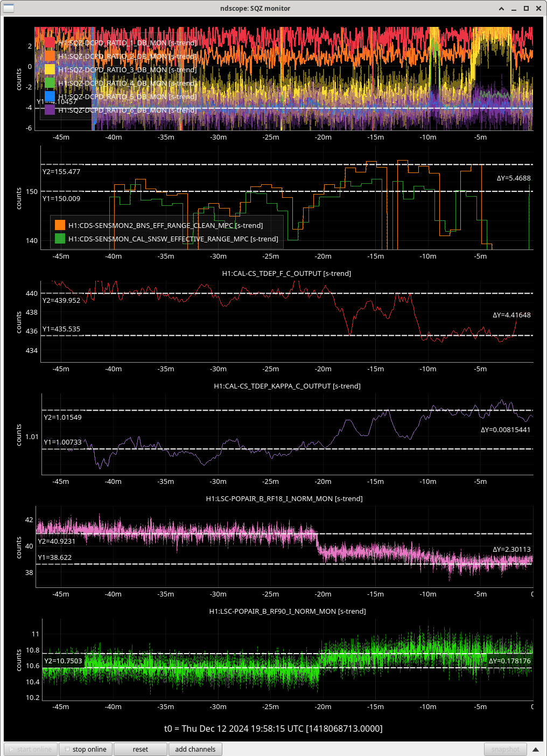Click the Y2=10.7503 cursor label
This screenshot has width=547, height=756.
(64, 661)
